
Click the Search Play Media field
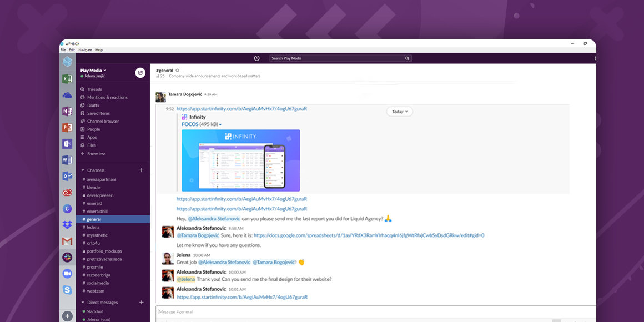[340, 58]
